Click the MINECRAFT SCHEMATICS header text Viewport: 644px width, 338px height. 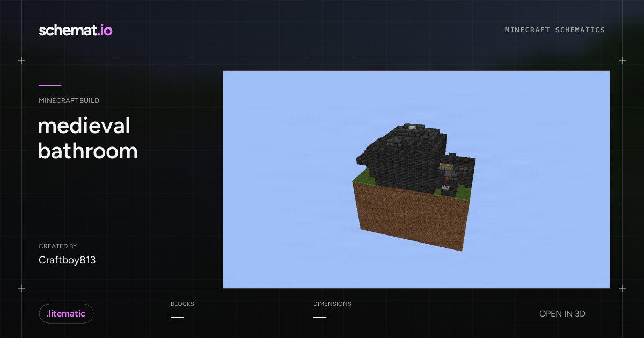[555, 30]
